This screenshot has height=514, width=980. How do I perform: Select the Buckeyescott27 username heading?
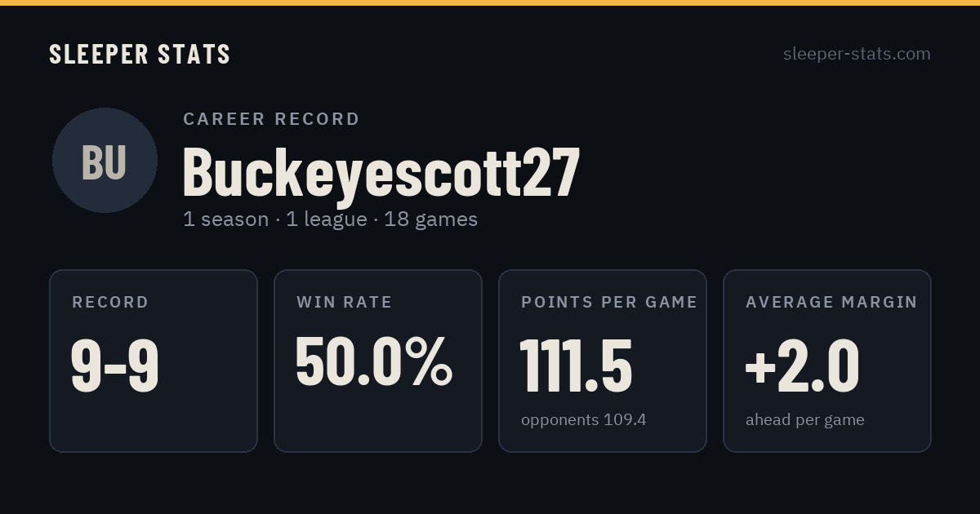point(381,171)
